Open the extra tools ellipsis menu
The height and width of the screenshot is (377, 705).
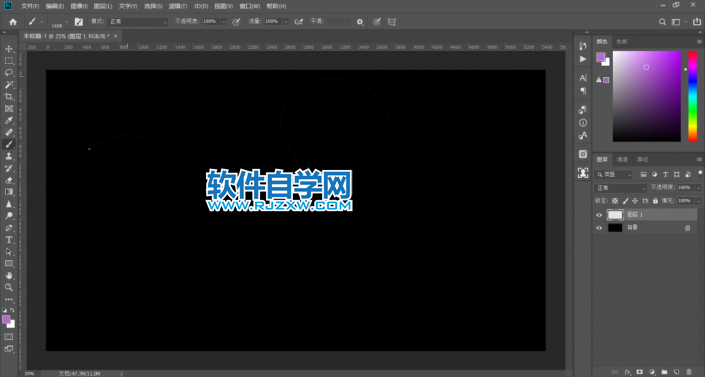point(9,299)
